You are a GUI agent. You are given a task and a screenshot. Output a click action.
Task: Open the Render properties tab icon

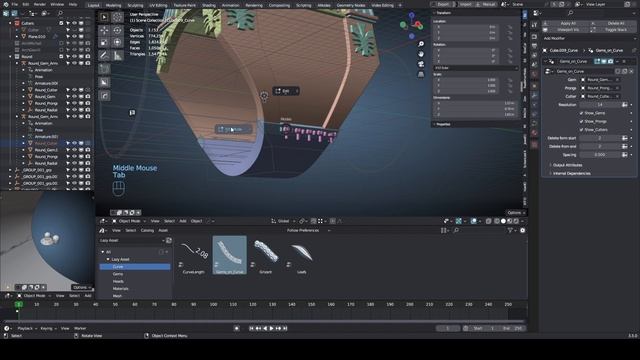tap(534, 37)
